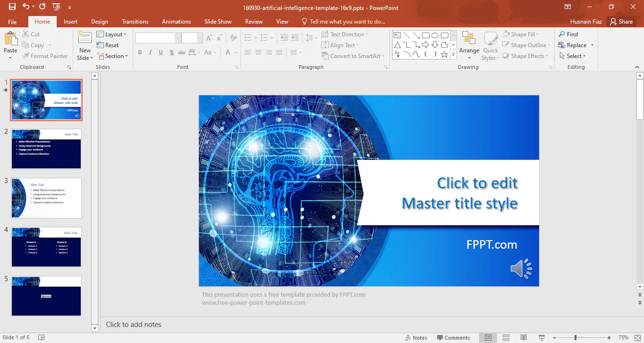Choose the Isosceles Triangle shape
The height and width of the screenshot is (343, 644).
tap(397, 45)
